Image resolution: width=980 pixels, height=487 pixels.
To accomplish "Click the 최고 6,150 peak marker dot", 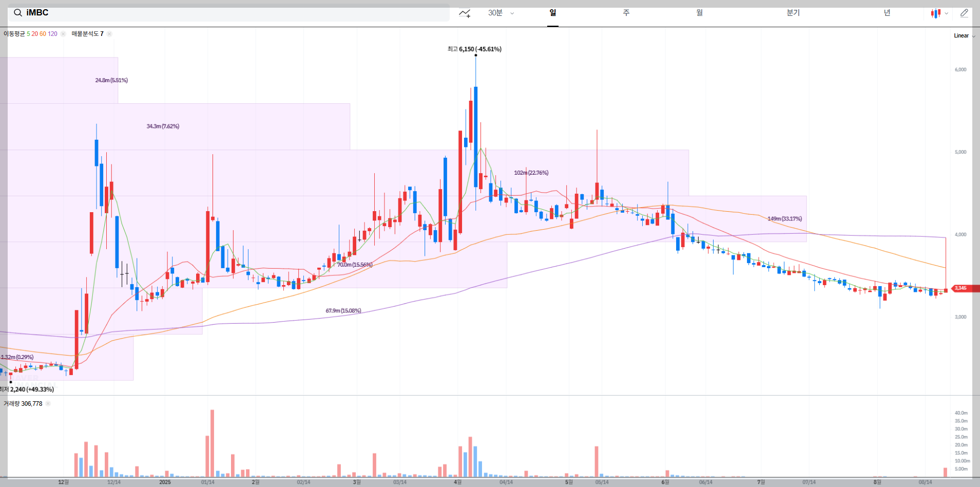I will pyautogui.click(x=475, y=55).
